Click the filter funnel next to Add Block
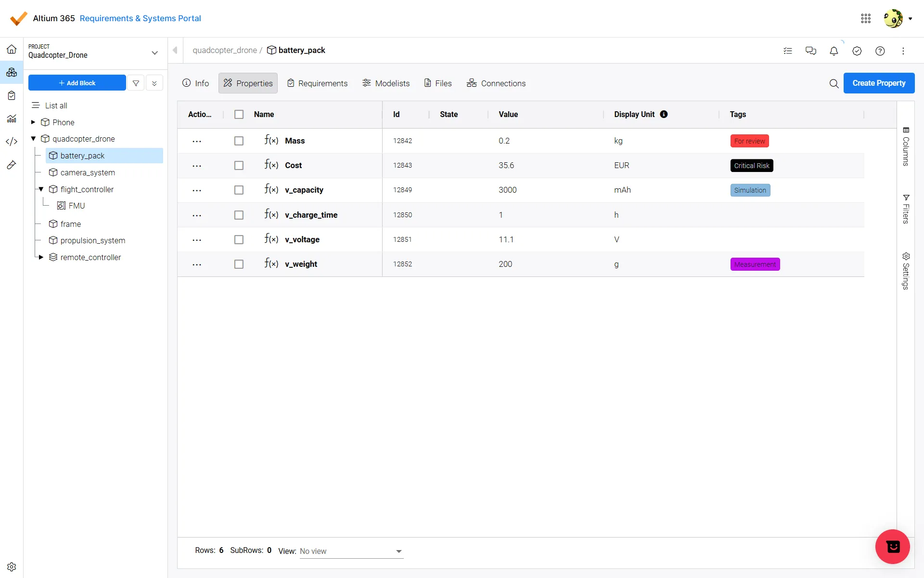The width and height of the screenshot is (924, 578). tap(136, 83)
